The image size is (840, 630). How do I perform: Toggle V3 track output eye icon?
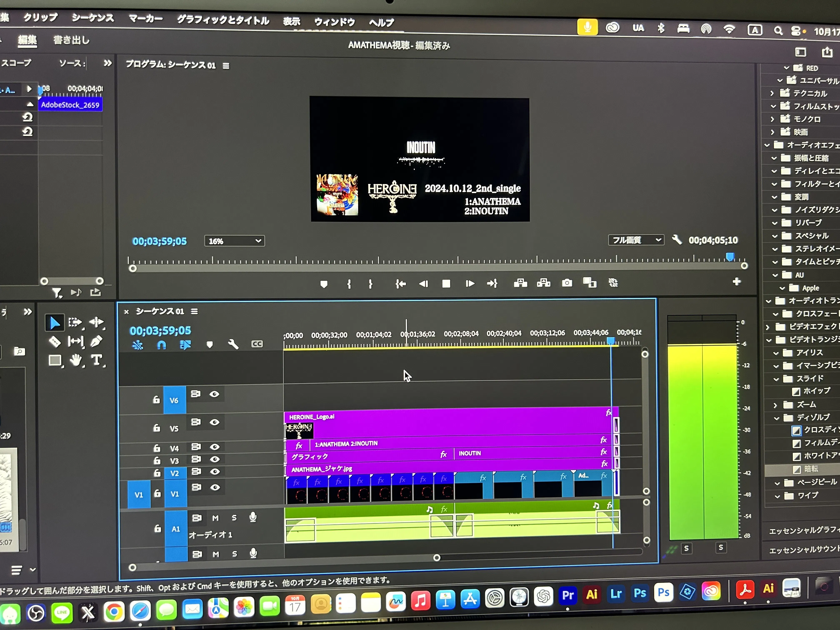click(x=215, y=459)
